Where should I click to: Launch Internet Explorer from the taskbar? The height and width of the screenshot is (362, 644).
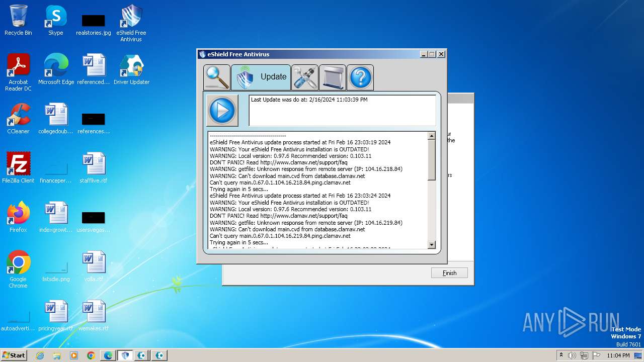(40, 355)
